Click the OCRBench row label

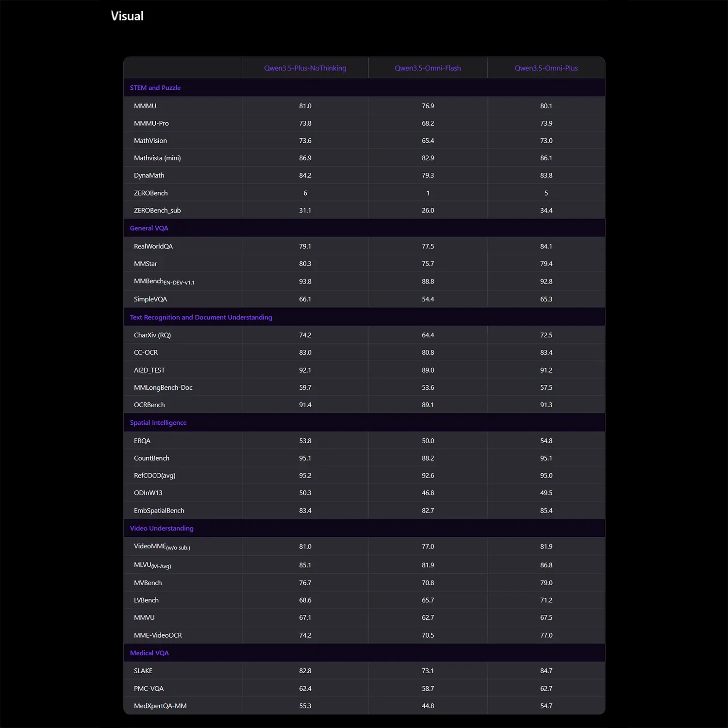(x=149, y=404)
